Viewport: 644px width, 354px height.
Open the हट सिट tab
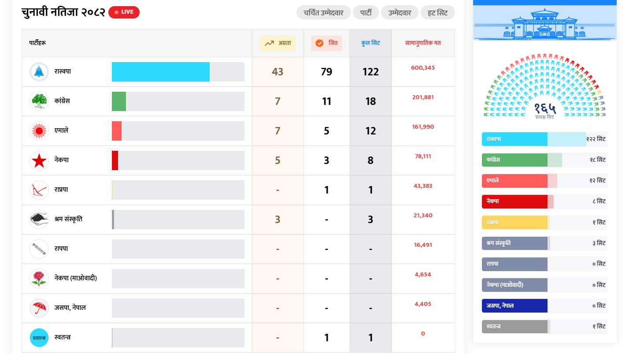click(x=437, y=12)
